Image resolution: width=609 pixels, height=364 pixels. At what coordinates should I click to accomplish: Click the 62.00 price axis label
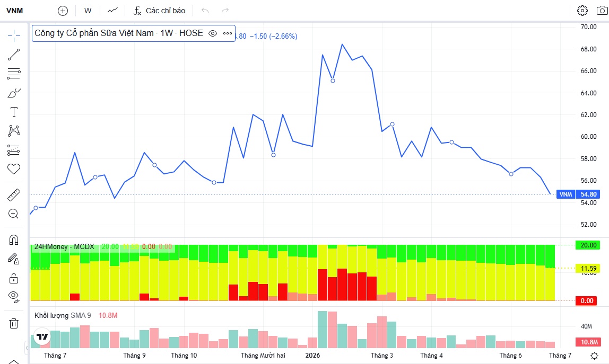coord(588,115)
